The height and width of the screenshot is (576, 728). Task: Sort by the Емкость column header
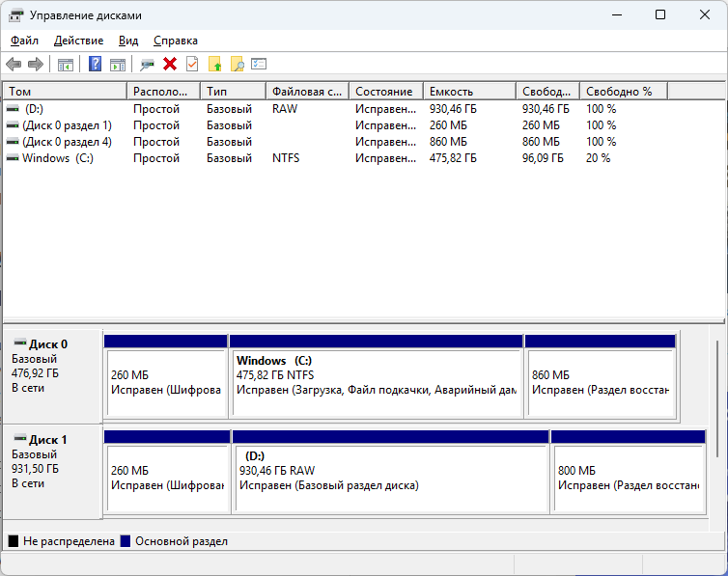pos(470,92)
